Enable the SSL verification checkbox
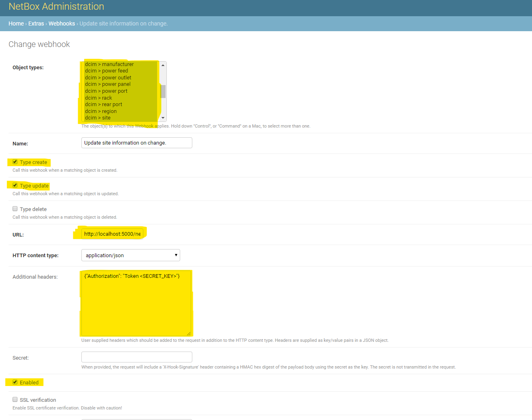532x420 pixels. [15, 400]
